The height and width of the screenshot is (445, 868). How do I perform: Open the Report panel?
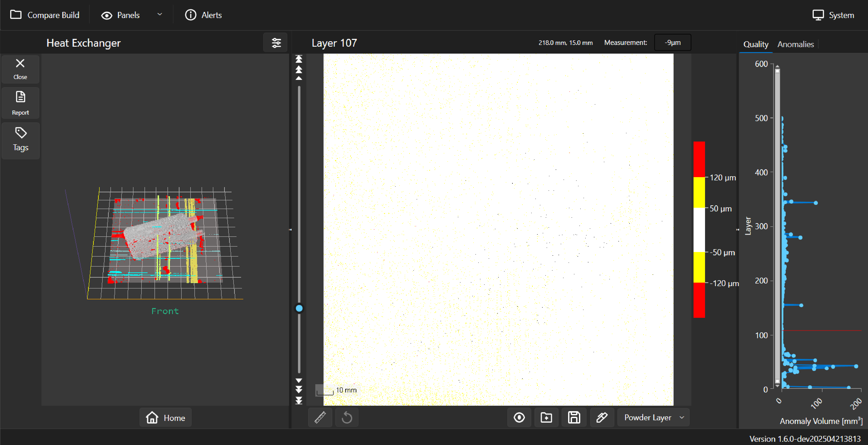20,103
